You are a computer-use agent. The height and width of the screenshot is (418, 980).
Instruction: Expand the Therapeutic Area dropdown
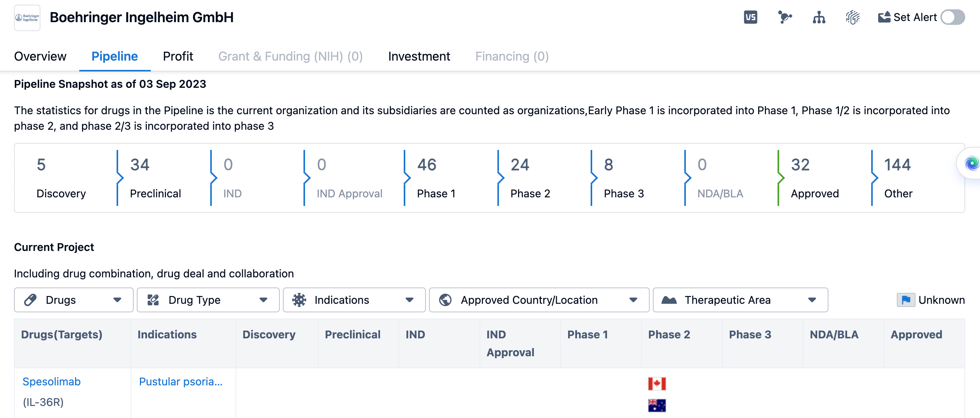740,300
